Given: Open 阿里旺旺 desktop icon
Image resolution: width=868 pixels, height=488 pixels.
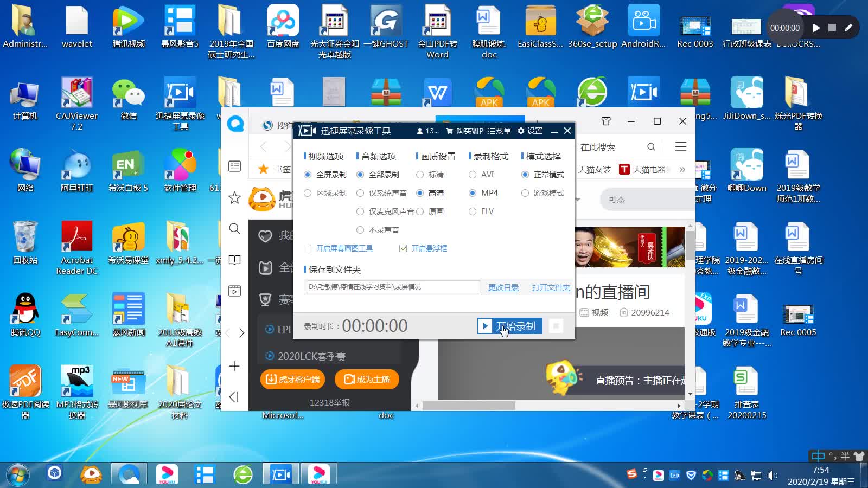Looking at the screenshot, I should (76, 171).
